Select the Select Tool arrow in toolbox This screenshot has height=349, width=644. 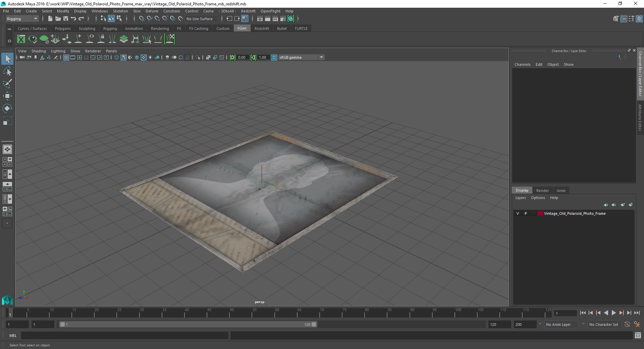(7, 59)
